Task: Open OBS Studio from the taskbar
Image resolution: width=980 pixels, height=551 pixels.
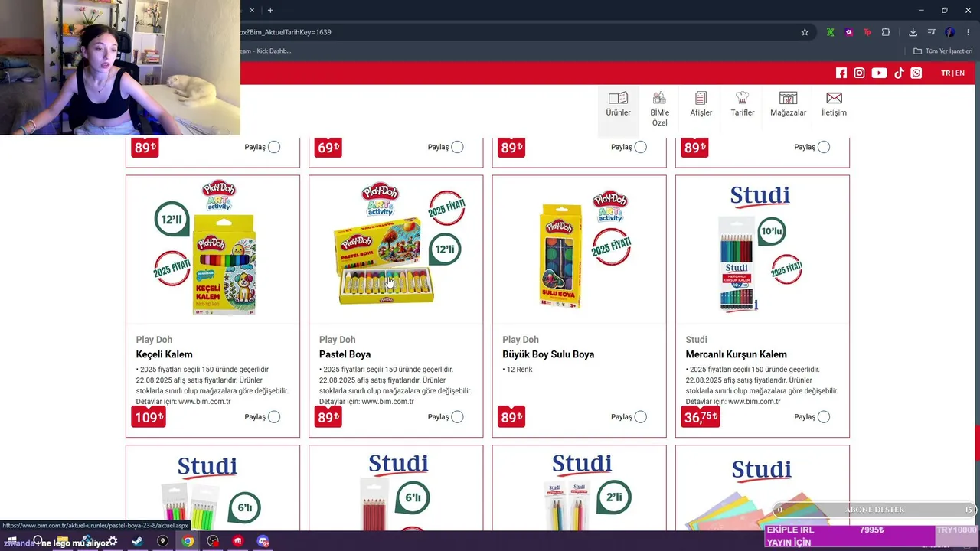Action: 213,541
